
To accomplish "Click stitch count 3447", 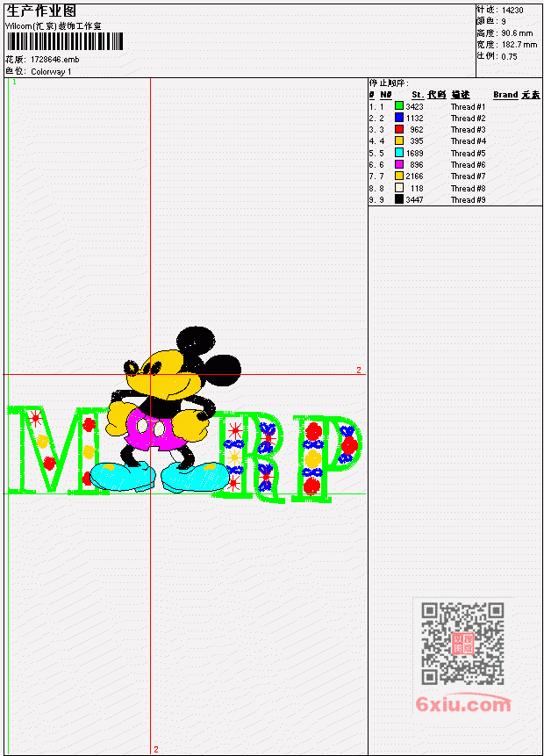I will pyautogui.click(x=414, y=199).
